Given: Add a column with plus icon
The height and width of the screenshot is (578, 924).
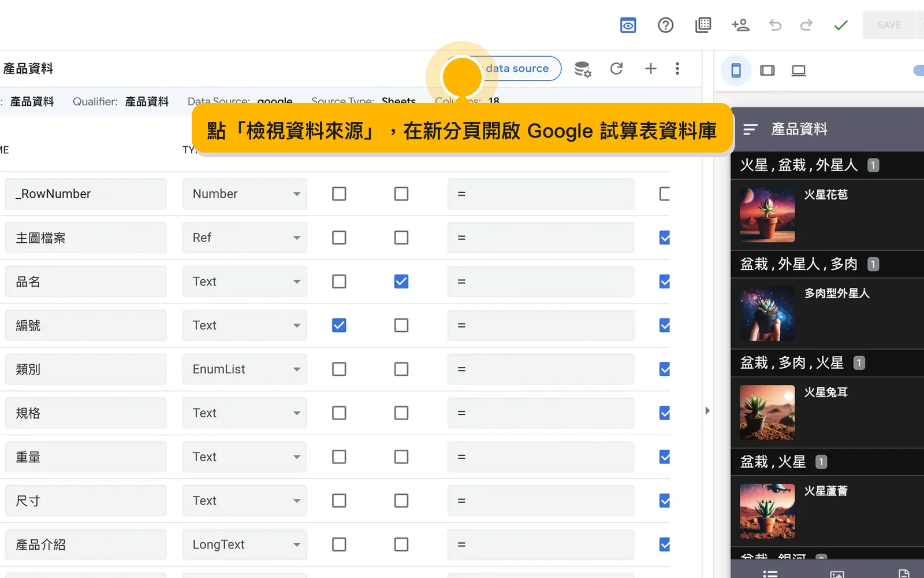Looking at the screenshot, I should point(650,69).
